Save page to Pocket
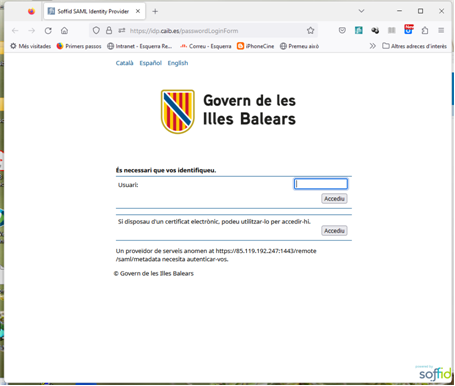Viewport: 455px width, 386px height. pos(342,31)
